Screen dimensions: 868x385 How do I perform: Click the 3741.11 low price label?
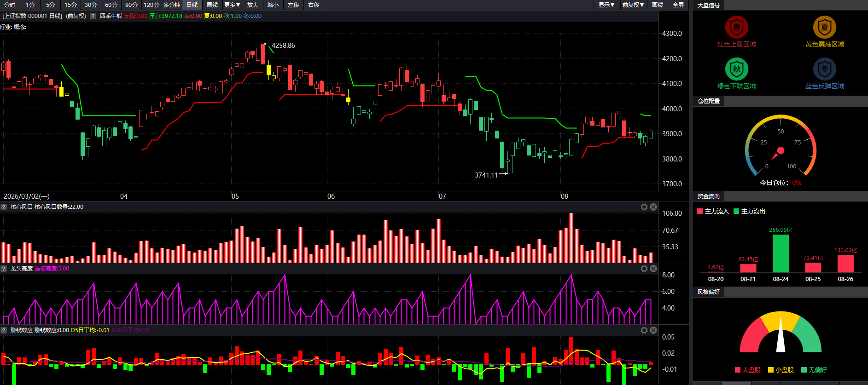(x=486, y=175)
